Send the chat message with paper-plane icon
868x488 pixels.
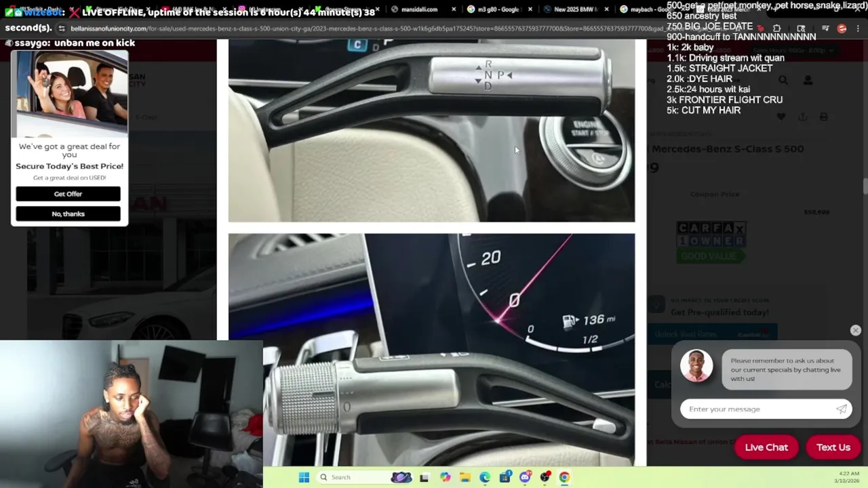842,409
